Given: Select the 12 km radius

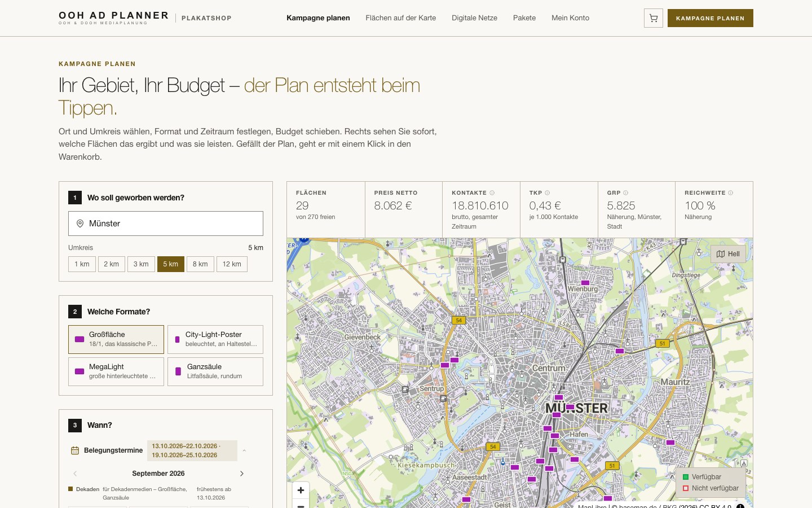Looking at the screenshot, I should coord(232,264).
